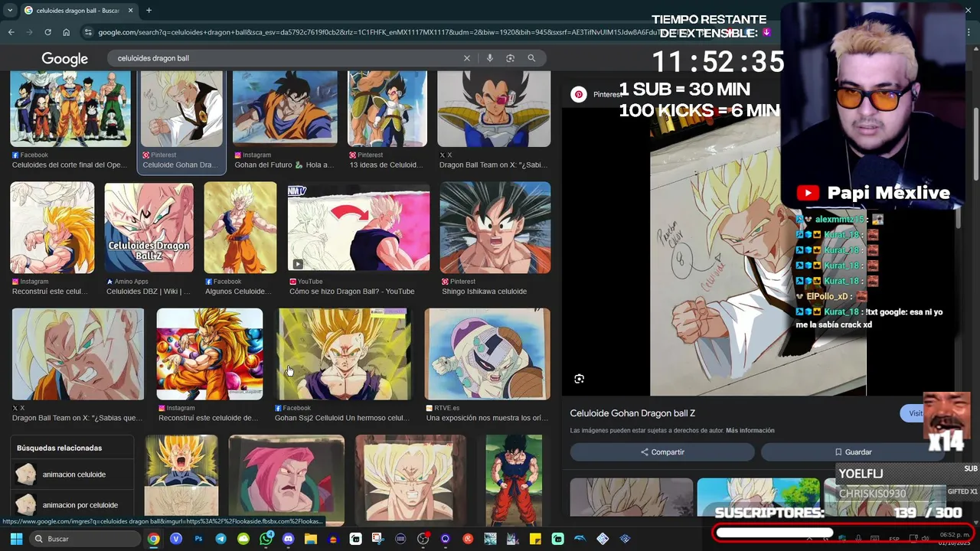Image resolution: width=980 pixels, height=551 pixels.
Task: Click the Compartir button
Action: tap(662, 452)
